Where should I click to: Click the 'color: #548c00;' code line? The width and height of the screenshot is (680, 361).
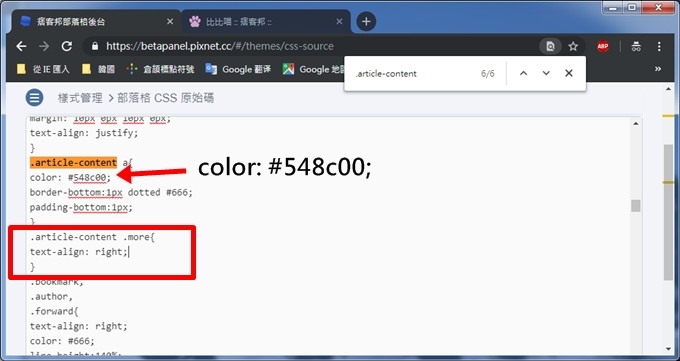pyautogui.click(x=70, y=177)
